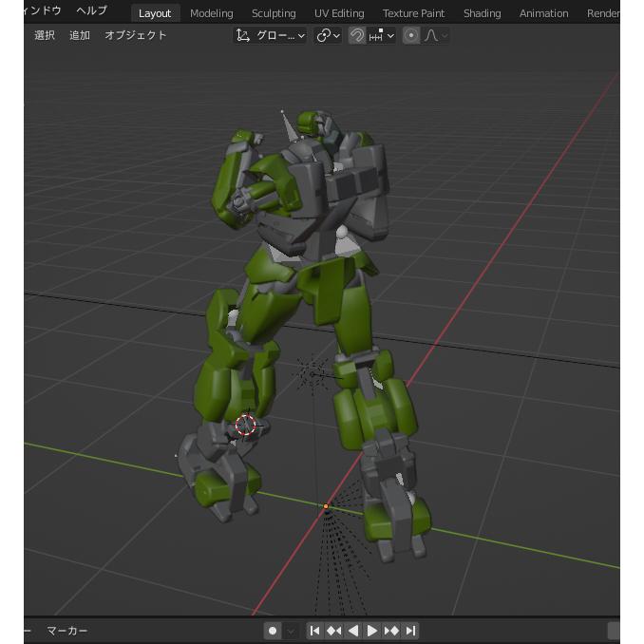Jump to the previous keyframe
The width and height of the screenshot is (644, 644).
tap(334, 631)
